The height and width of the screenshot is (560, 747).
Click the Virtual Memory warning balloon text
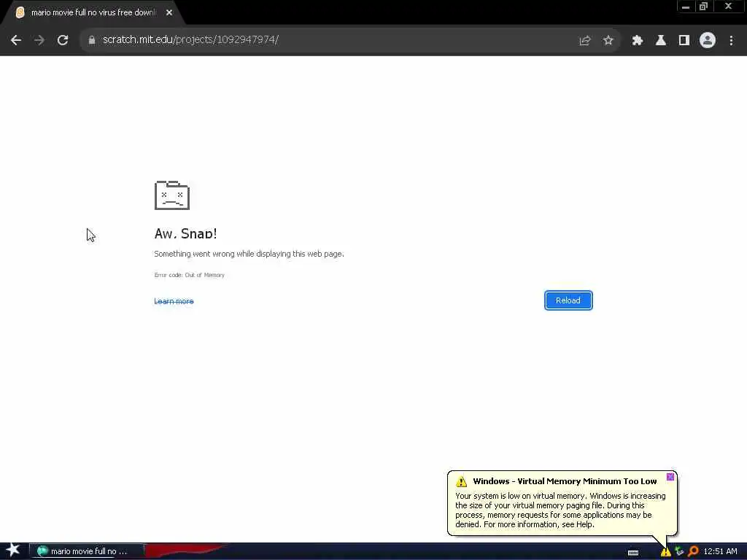[x=560, y=510]
